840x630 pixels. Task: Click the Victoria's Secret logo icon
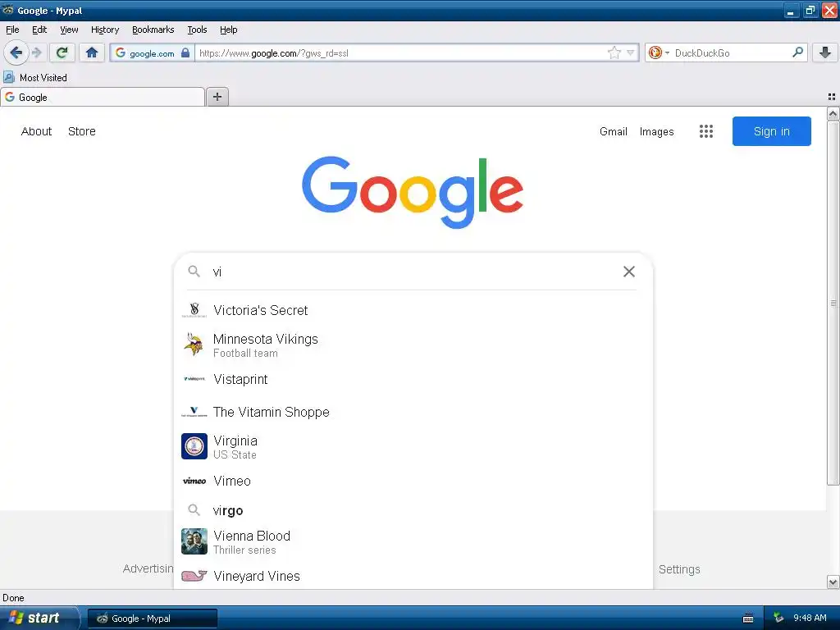194,310
